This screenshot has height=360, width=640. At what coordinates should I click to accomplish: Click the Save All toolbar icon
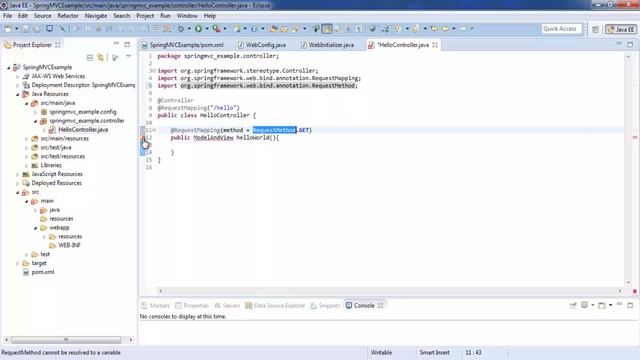tap(37, 29)
